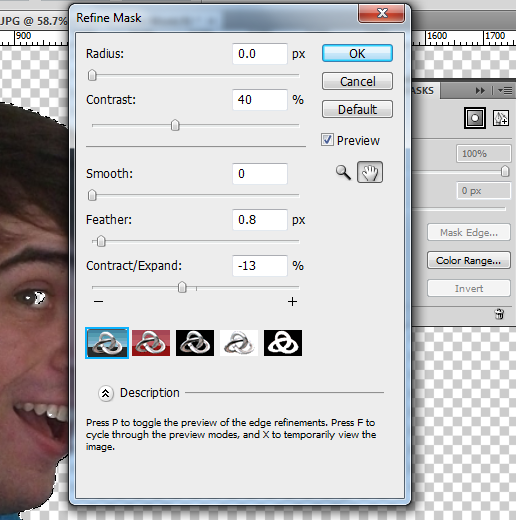Image resolution: width=516 pixels, height=520 pixels.
Task: Choose the Mask preview mode icon
Action: (283, 343)
